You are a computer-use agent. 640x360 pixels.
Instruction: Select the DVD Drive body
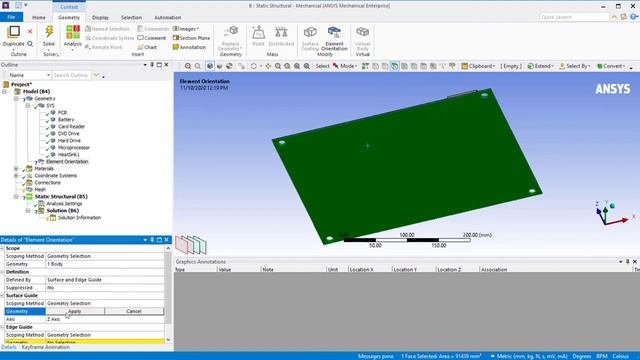click(x=68, y=133)
